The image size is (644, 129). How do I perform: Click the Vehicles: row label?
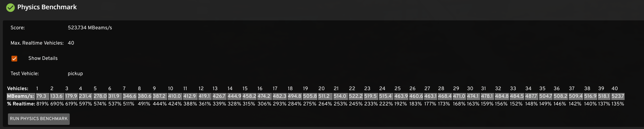[18, 89]
